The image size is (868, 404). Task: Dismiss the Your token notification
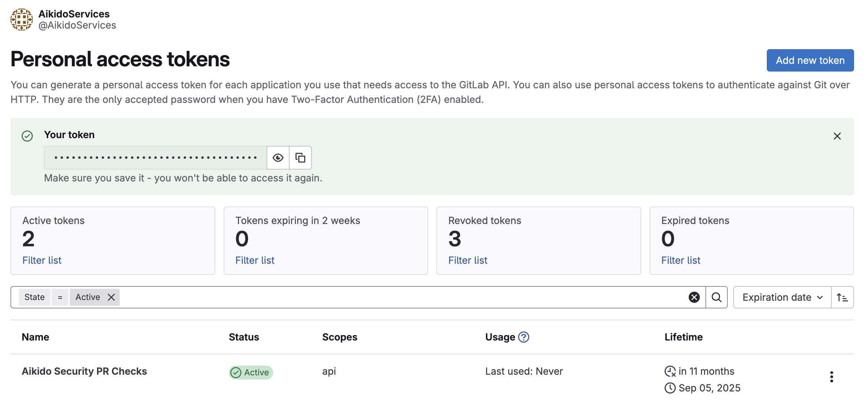[x=837, y=136]
